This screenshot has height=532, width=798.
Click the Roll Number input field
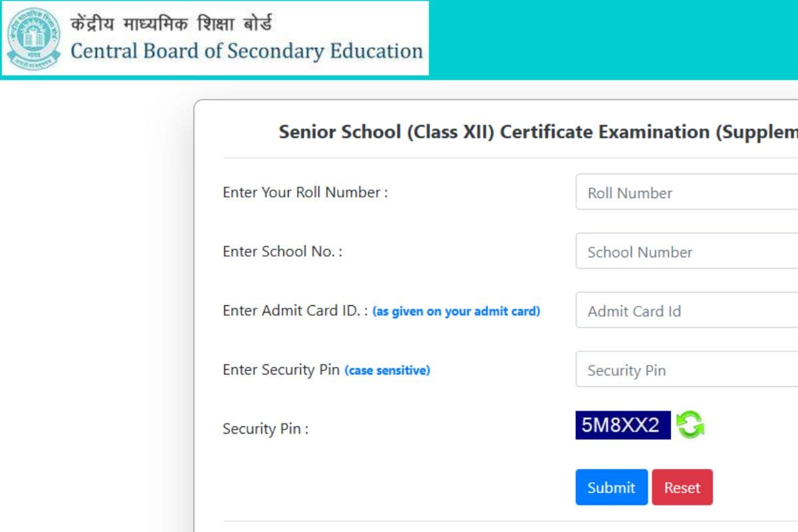[x=685, y=192]
